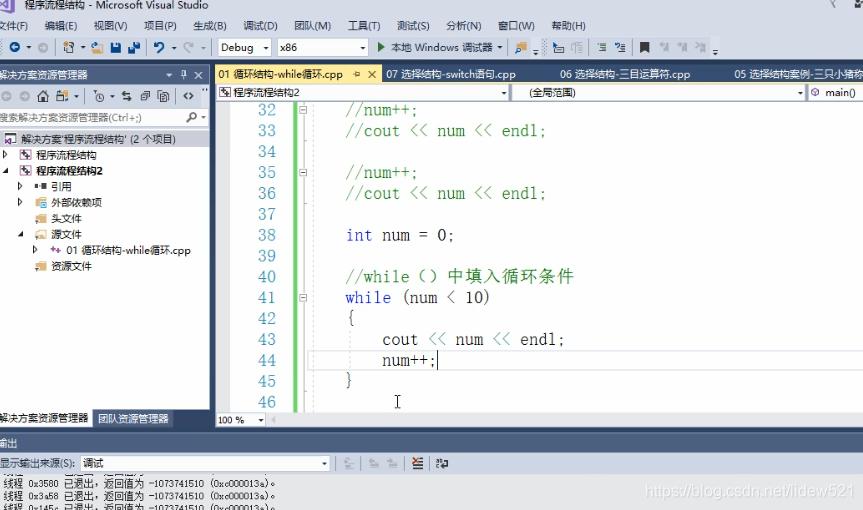Click the Solution Explorer search field
This screenshot has width=863, height=510.
pos(91,117)
